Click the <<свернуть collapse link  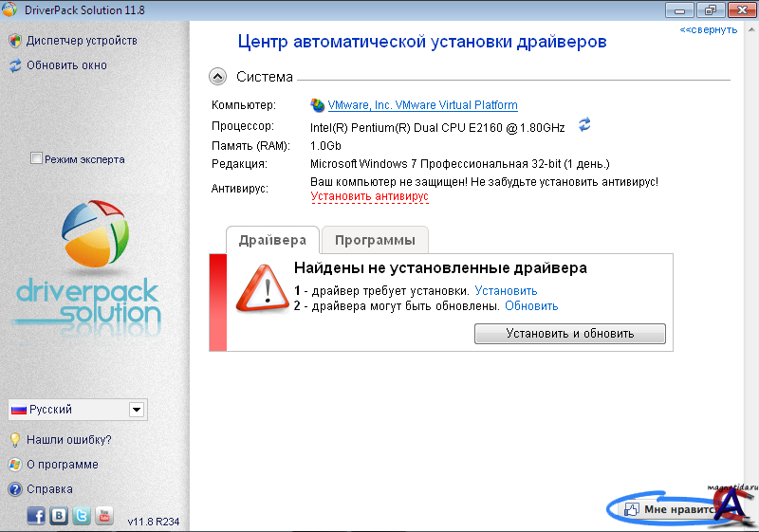(x=708, y=29)
